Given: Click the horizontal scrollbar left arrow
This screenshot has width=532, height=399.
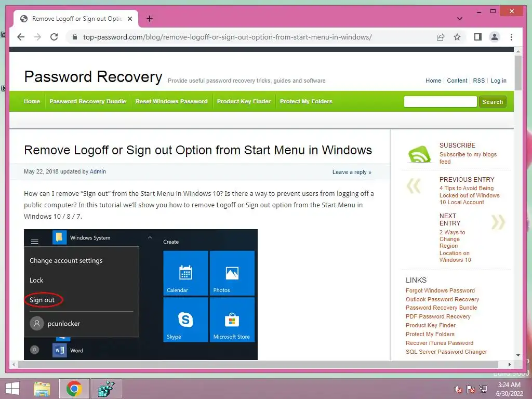Looking at the screenshot, I should click(x=13, y=364).
